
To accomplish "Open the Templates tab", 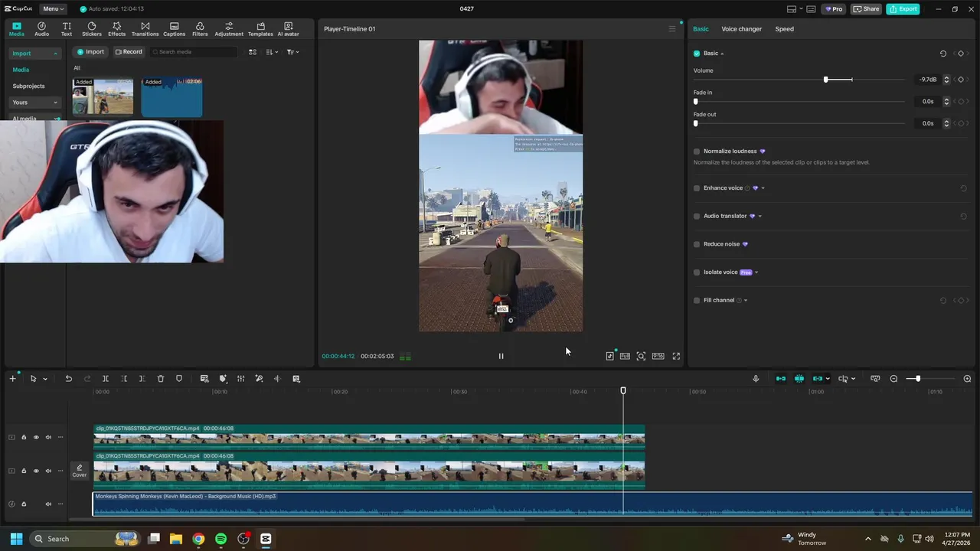I will point(260,29).
